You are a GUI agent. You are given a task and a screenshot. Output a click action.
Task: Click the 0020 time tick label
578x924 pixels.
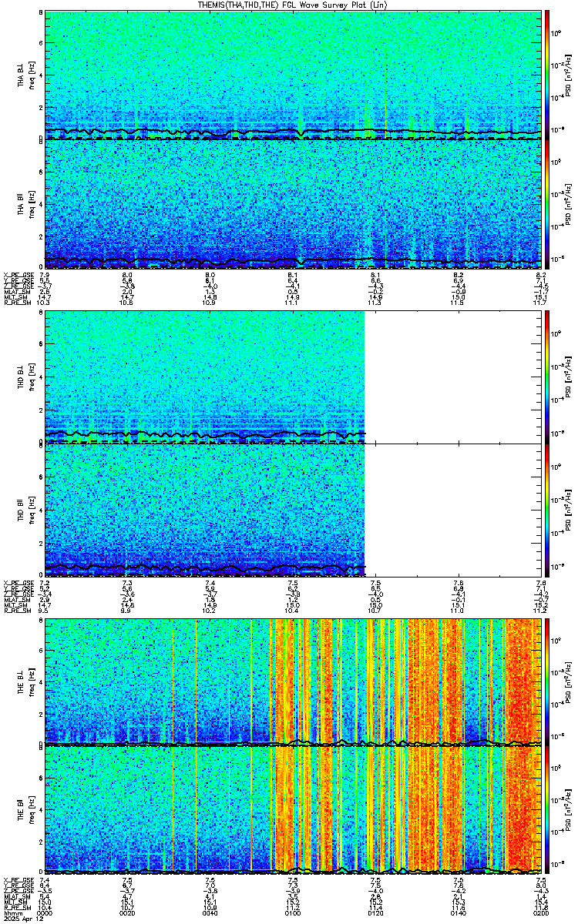[x=128, y=915]
